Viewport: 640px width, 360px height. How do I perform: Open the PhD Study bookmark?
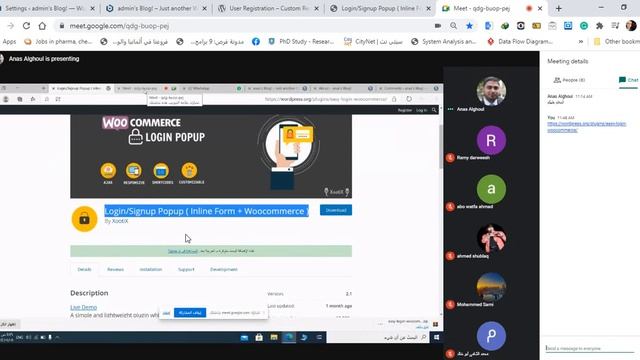pyautogui.click(x=301, y=42)
